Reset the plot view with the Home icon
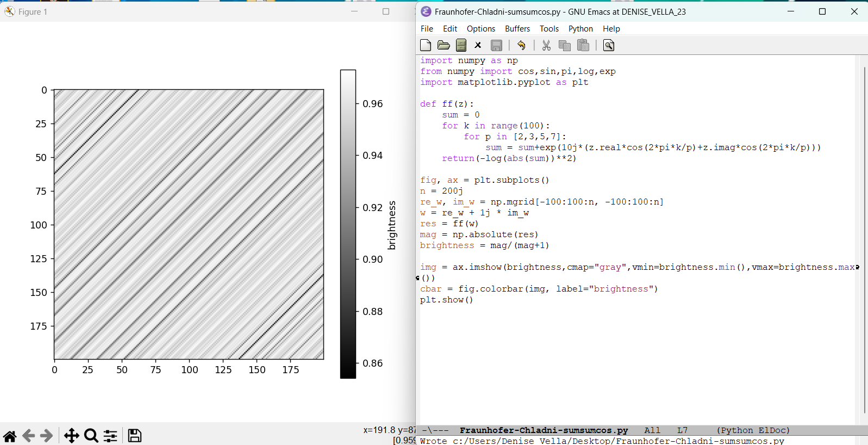 click(x=10, y=436)
